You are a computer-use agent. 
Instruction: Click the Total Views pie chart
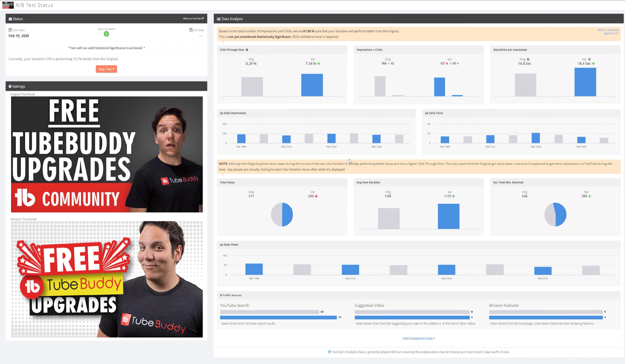[x=282, y=214]
